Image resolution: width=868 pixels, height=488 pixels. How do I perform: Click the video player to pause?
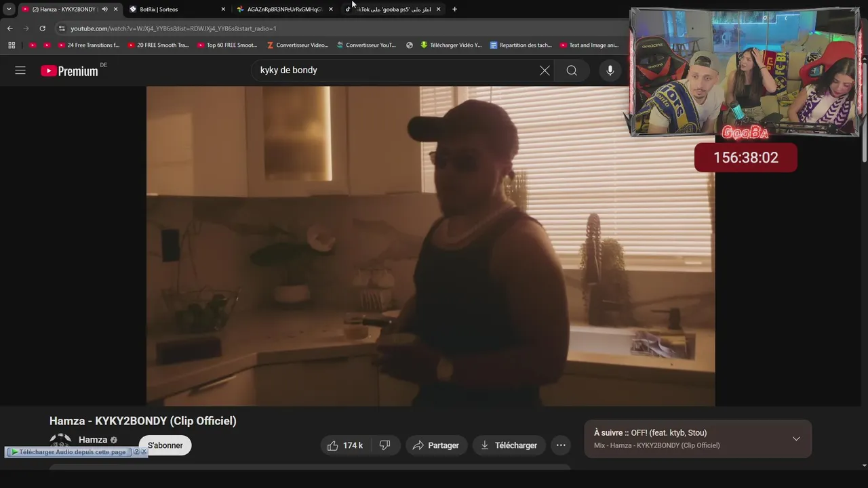click(x=431, y=246)
